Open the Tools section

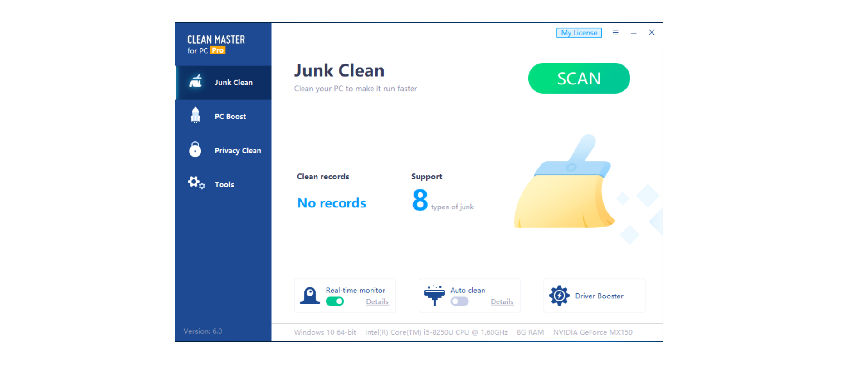click(x=224, y=185)
